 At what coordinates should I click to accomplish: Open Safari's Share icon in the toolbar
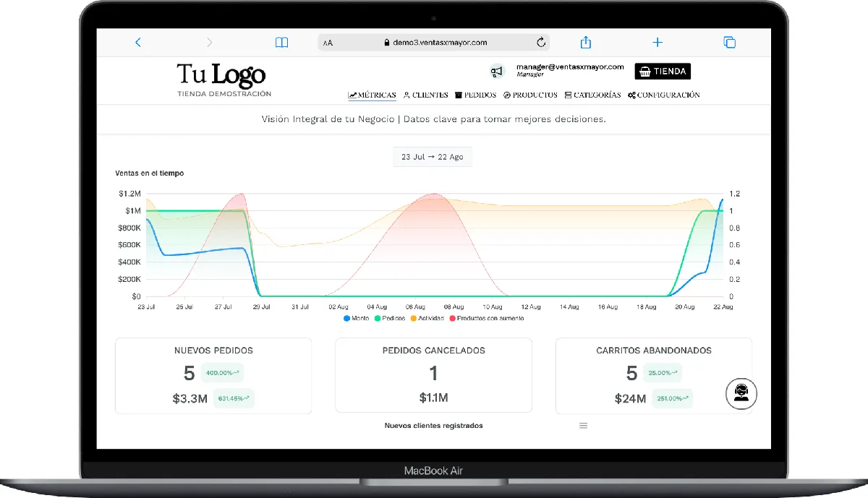pos(585,42)
